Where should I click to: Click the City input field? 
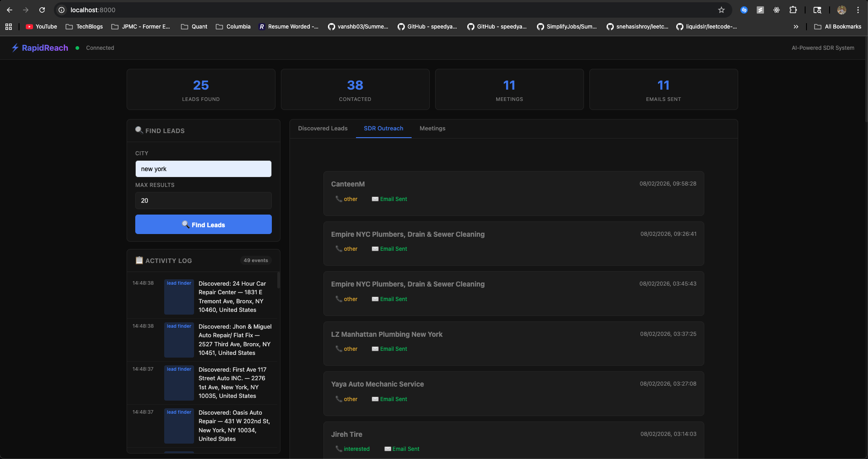point(204,169)
